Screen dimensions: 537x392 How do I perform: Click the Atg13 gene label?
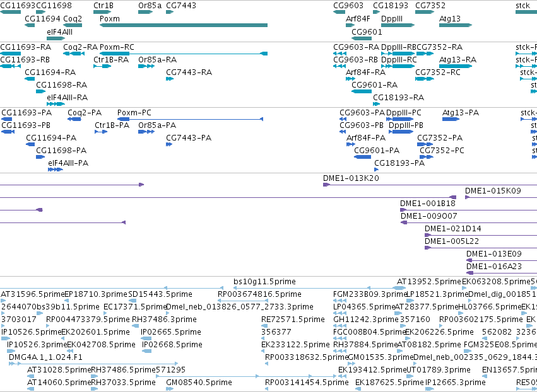point(450,19)
